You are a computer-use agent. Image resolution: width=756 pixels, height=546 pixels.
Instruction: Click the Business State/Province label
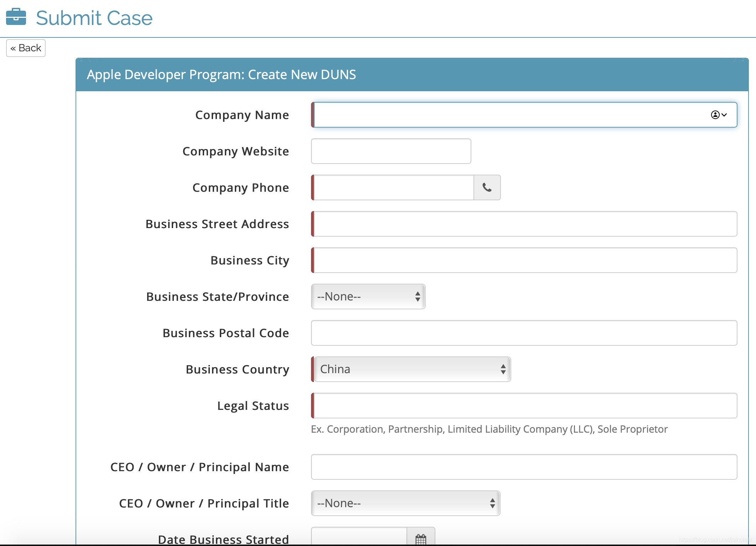(x=218, y=297)
